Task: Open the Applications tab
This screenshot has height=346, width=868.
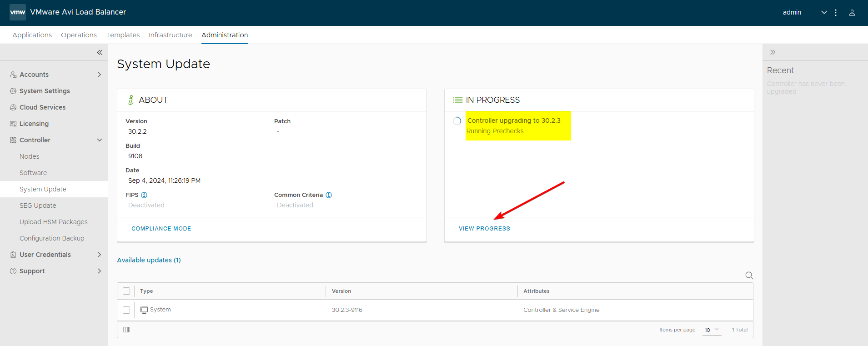Action: [x=32, y=35]
